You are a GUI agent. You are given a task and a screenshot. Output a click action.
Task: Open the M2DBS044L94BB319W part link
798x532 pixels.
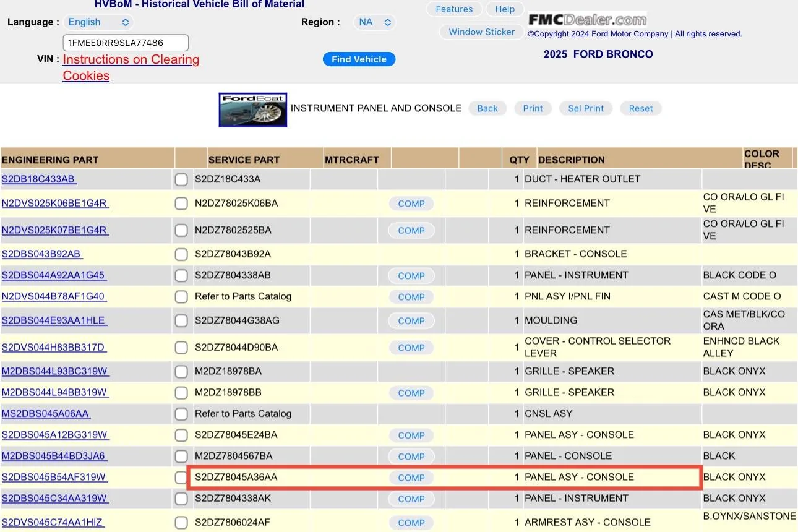55,393
